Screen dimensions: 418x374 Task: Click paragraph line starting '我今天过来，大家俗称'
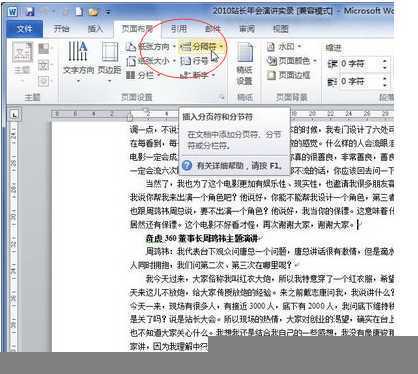click(x=270, y=279)
